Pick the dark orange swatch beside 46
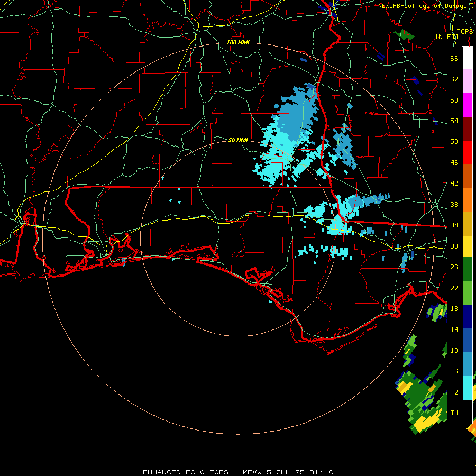The height and width of the screenshot is (476, 476). 467,176
